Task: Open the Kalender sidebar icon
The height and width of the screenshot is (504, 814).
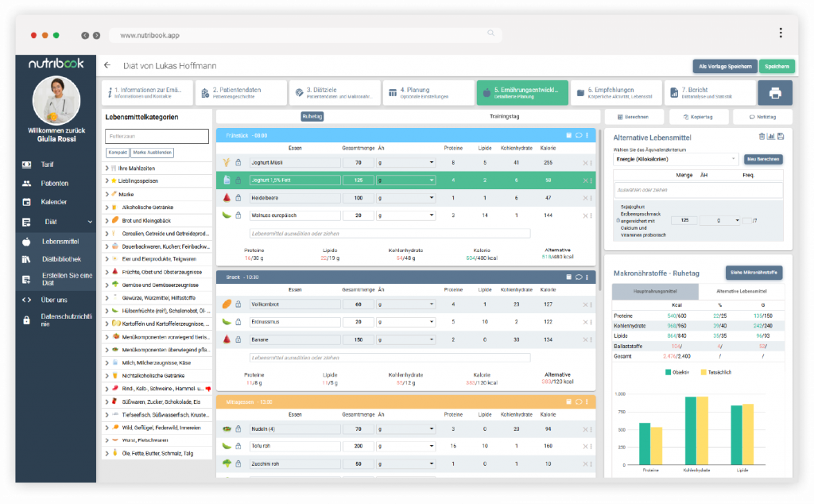Action: tap(26, 202)
